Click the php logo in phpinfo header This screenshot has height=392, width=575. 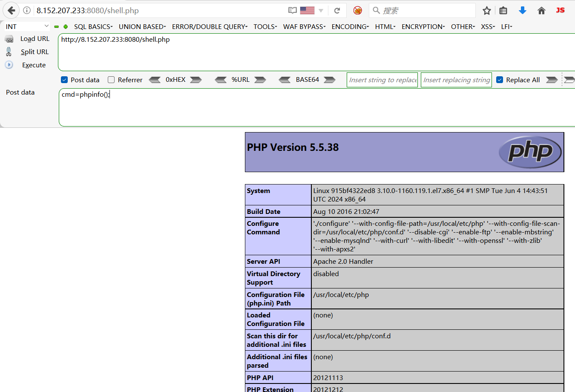pyautogui.click(x=530, y=152)
